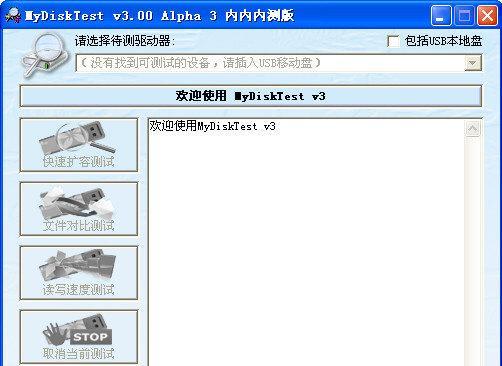Click the magnifier over drive logo icon

(45, 55)
